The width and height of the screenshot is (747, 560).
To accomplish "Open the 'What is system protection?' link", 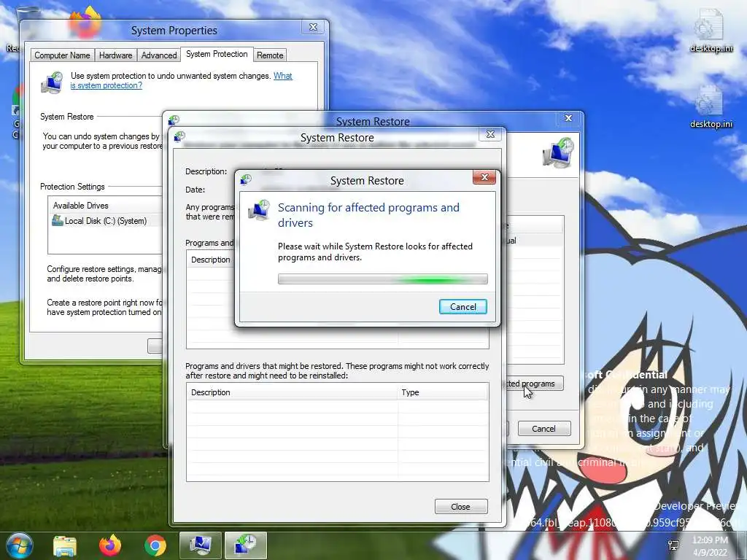I will [x=181, y=80].
